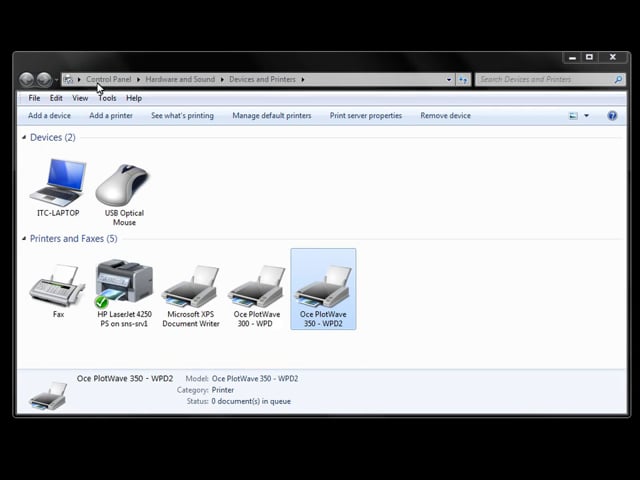The image size is (640, 480).
Task: Minimize the Devices and Printers window
Action: pos(573,58)
